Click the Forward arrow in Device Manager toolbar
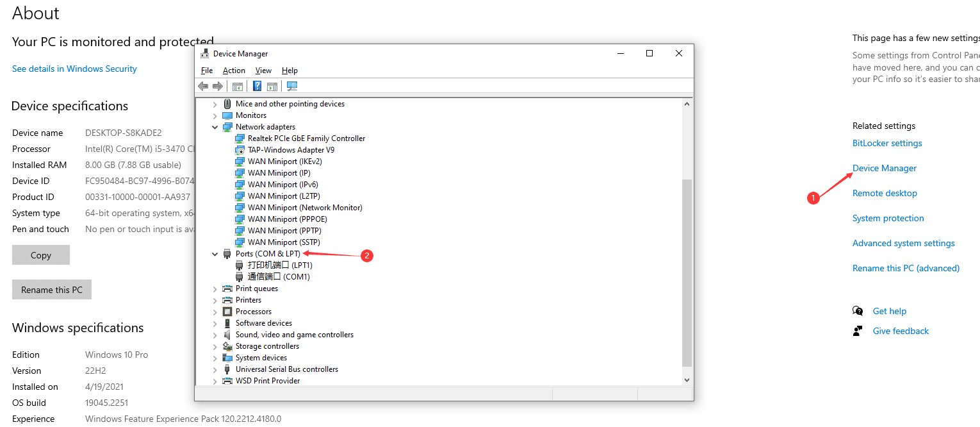The height and width of the screenshot is (427, 980). [x=218, y=87]
